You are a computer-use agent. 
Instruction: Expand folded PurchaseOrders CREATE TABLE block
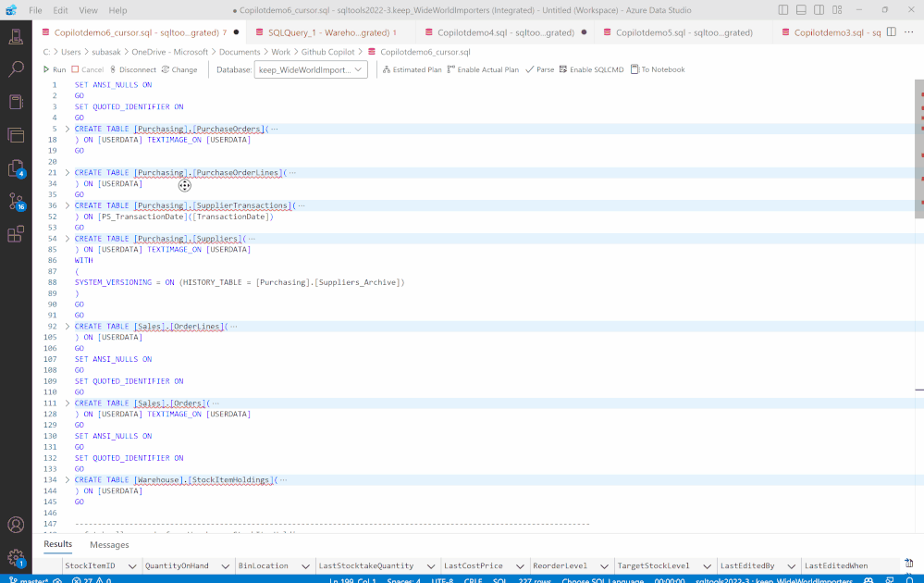pyautogui.click(x=68, y=129)
